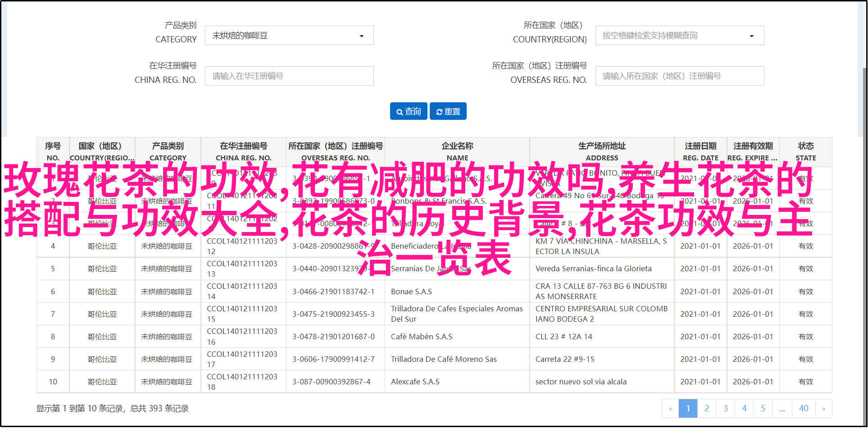Click the search magnifier icon on 查询 button
Viewport: 868px width, 428px height.
[399, 112]
